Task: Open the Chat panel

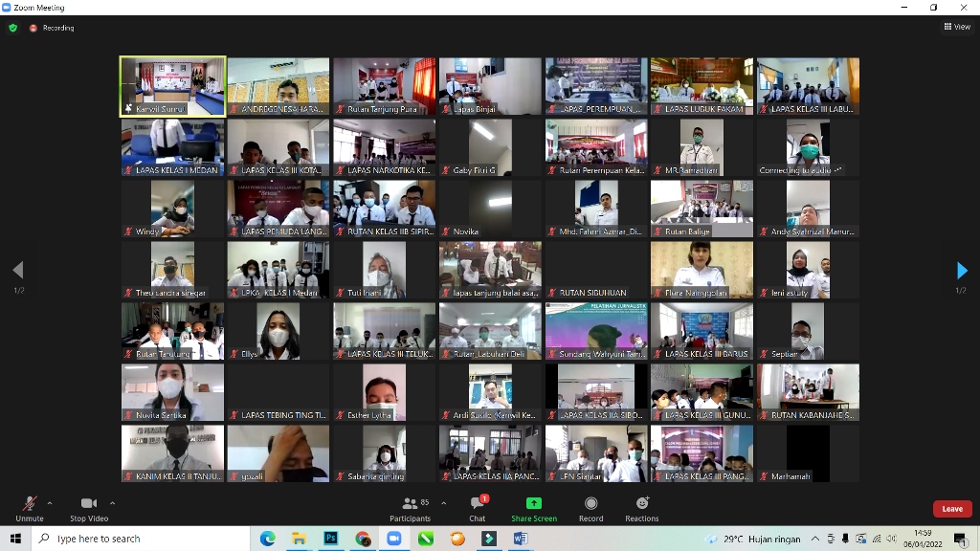Action: click(478, 507)
